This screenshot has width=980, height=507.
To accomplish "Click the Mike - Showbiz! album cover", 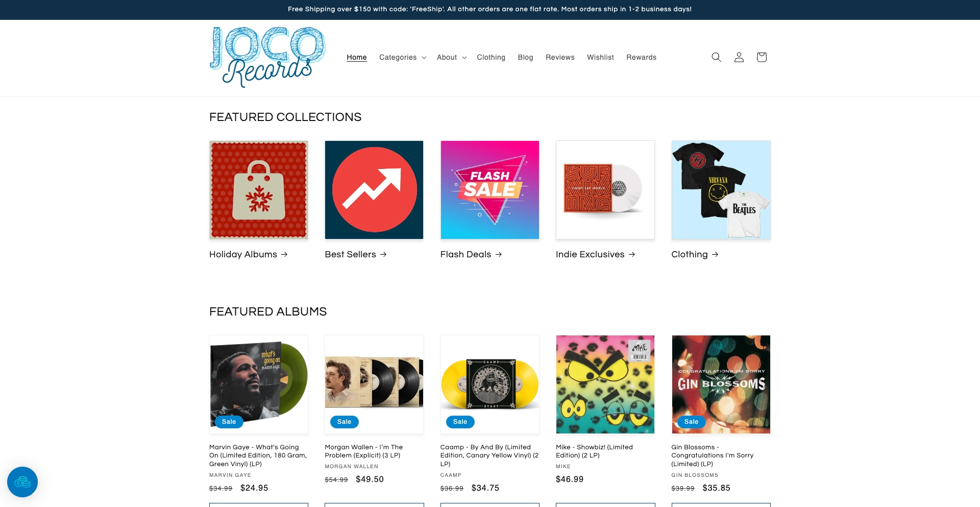I will (x=605, y=384).
